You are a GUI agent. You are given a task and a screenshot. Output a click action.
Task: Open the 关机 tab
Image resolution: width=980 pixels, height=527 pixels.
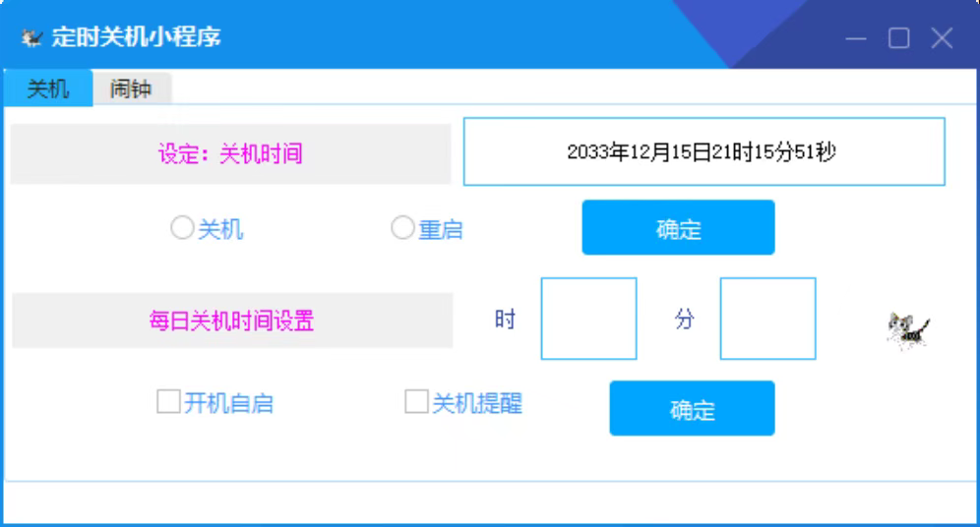pyautogui.click(x=47, y=88)
